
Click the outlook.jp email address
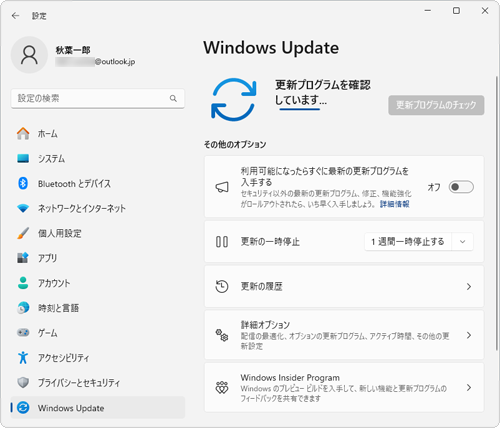coord(95,62)
